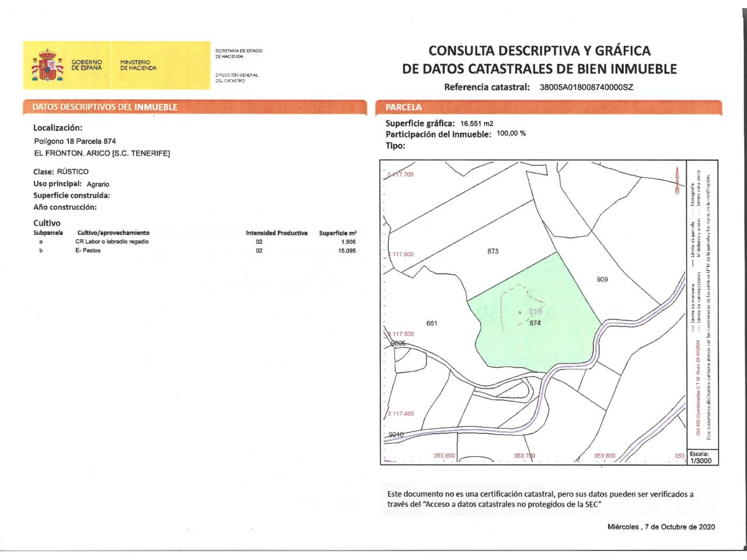Screen dimensions: 747x560
Task: Click the small red 'a' subparcel marker
Action: 519,313
